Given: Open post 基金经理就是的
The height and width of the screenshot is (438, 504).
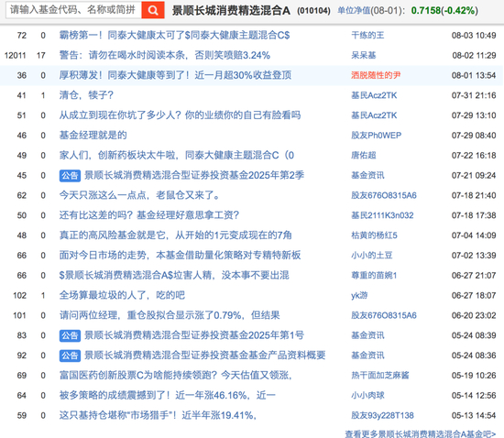Looking at the screenshot, I should click(93, 135).
